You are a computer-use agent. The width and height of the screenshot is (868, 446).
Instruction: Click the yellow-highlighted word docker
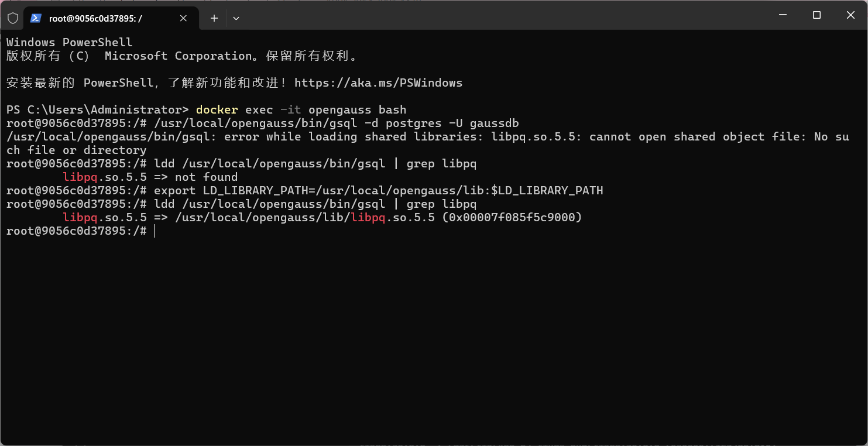point(217,109)
